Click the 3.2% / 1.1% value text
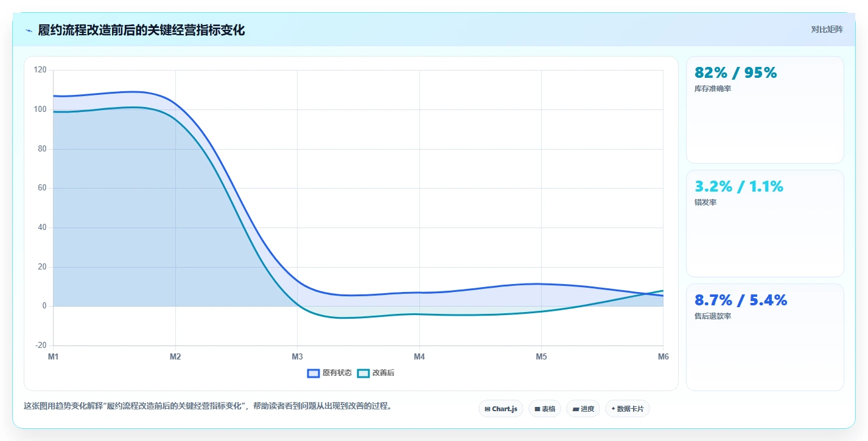 click(738, 186)
